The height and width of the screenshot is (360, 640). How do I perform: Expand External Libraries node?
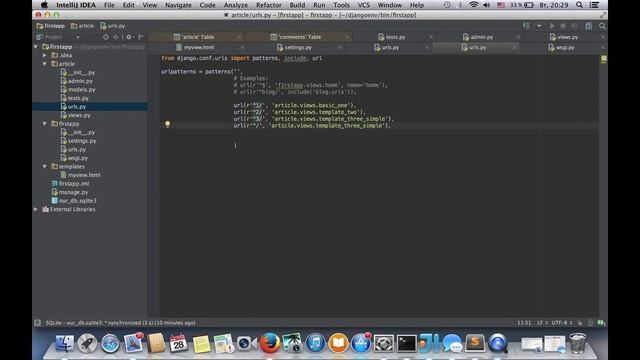coord(36,209)
